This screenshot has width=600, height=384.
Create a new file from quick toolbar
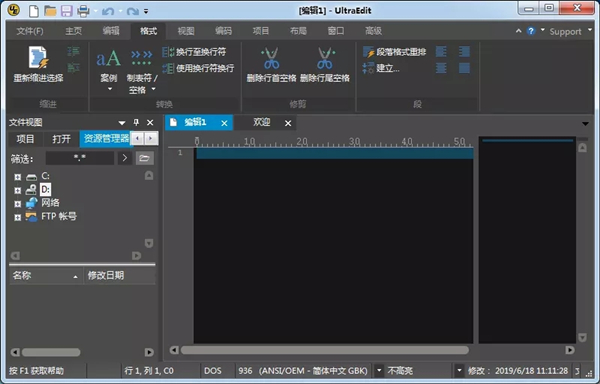click(x=34, y=11)
